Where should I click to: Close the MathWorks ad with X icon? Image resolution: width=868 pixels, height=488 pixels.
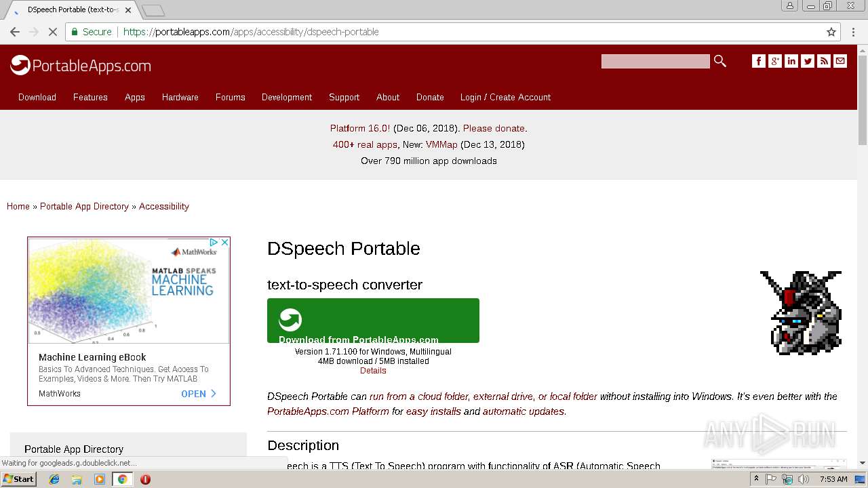coord(224,242)
